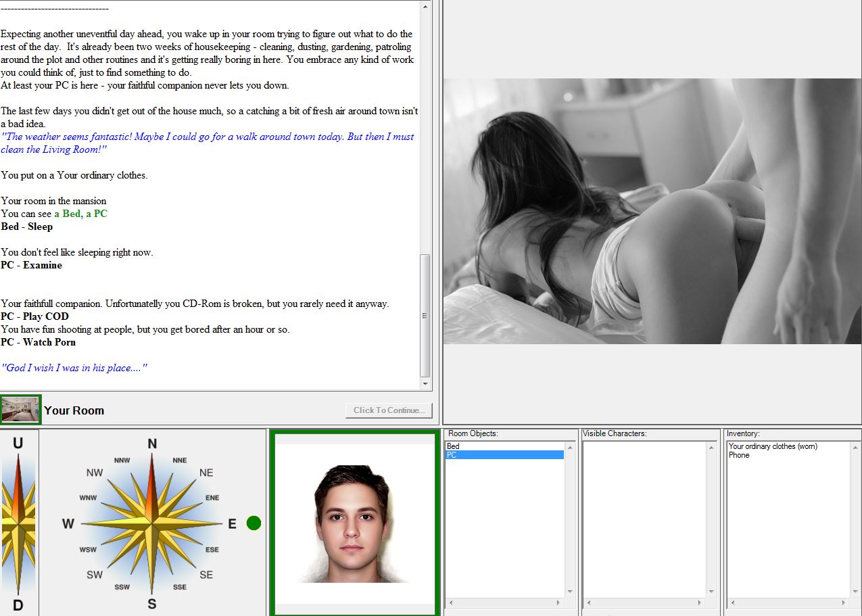Image resolution: width=862 pixels, height=616 pixels.
Task: Go east using the compass E point
Action: [232, 523]
